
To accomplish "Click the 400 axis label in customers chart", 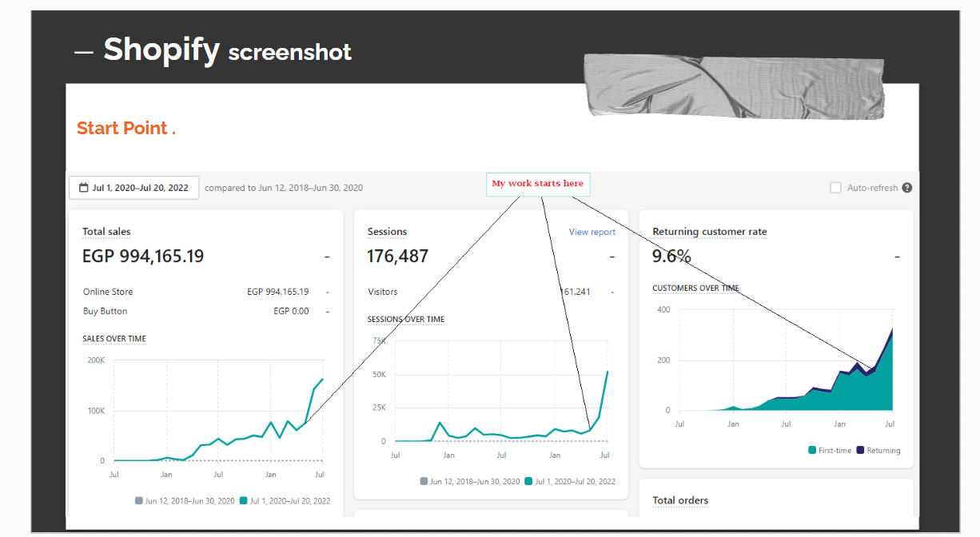I will click(x=663, y=310).
